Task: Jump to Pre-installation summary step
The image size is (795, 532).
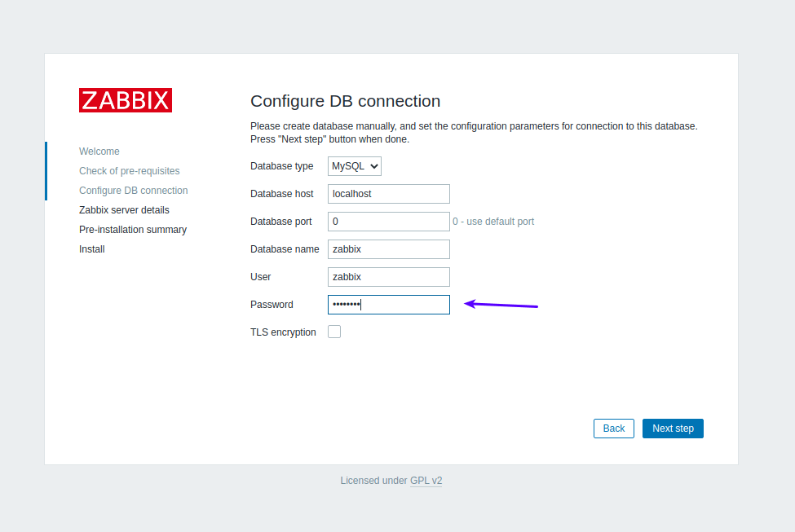Action: [133, 230]
